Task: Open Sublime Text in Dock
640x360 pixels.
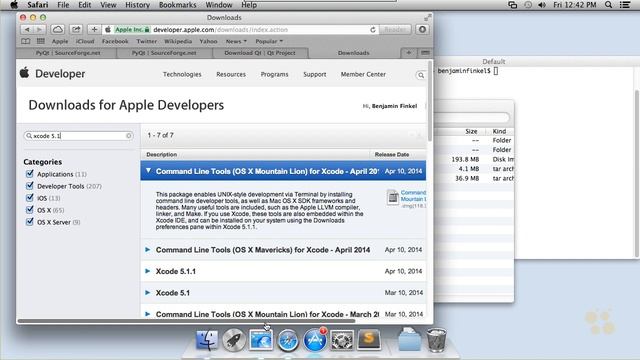Action: coord(369,339)
